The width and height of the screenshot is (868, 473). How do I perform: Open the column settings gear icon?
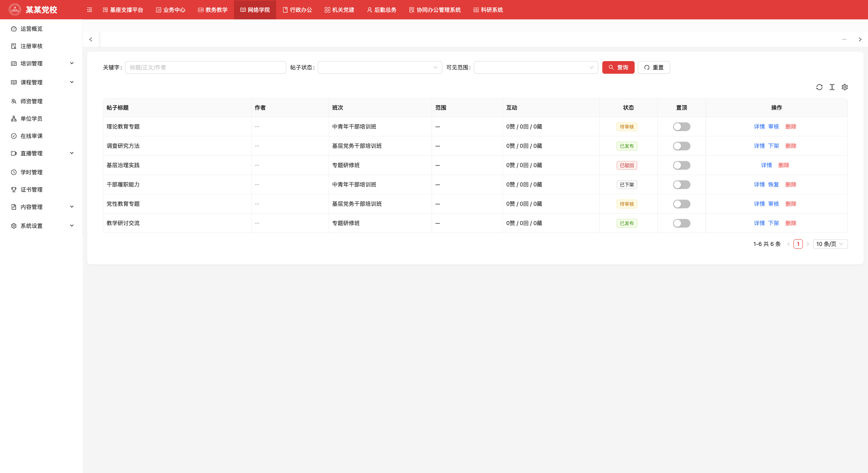pos(844,87)
